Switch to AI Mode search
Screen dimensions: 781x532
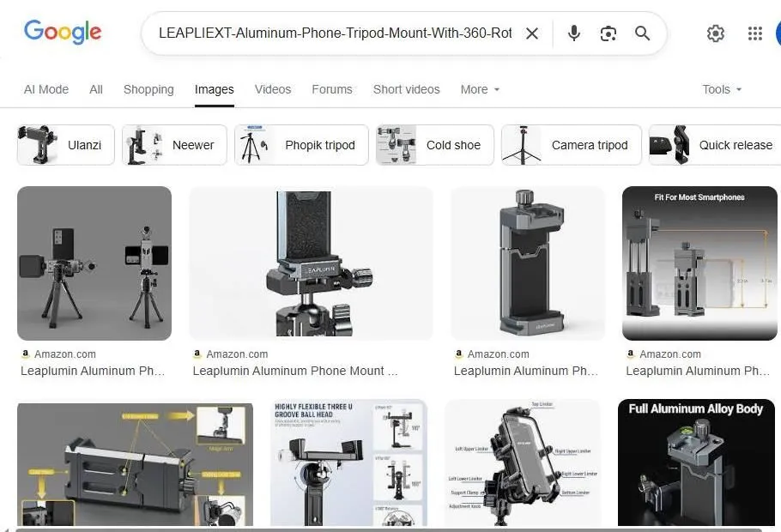[45, 89]
